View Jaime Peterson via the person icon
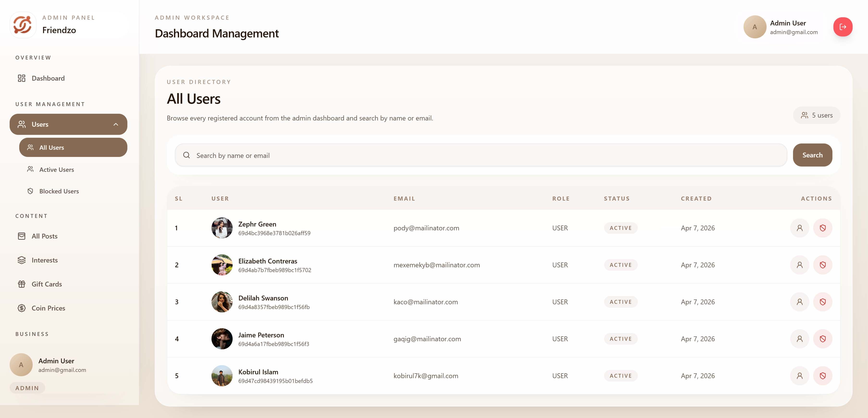Screen dimensions: 868x418 coord(800,339)
